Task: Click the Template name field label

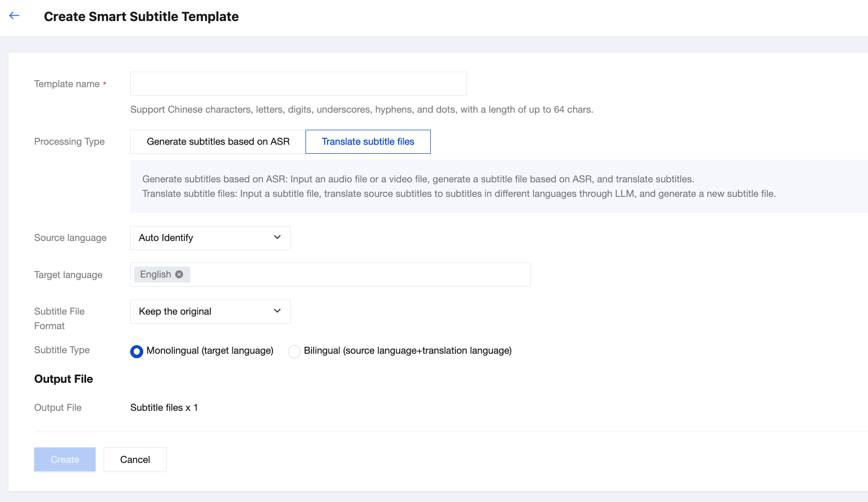Action: [67, 84]
